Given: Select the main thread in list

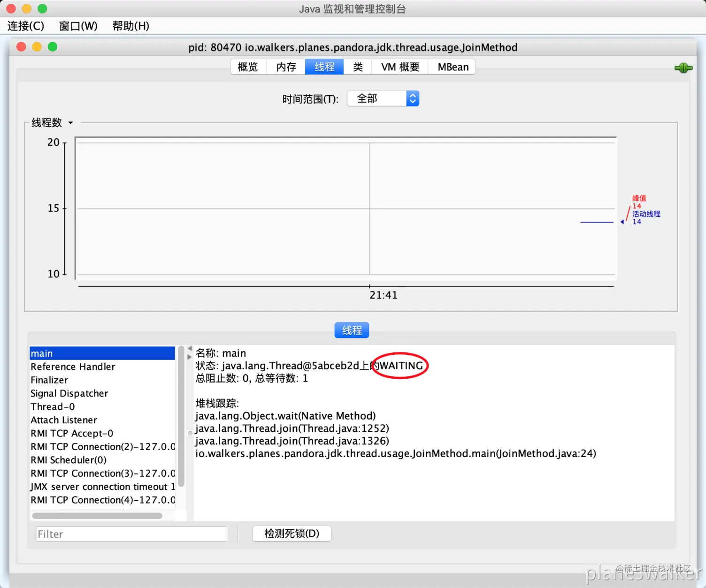Looking at the screenshot, I should 102,353.
